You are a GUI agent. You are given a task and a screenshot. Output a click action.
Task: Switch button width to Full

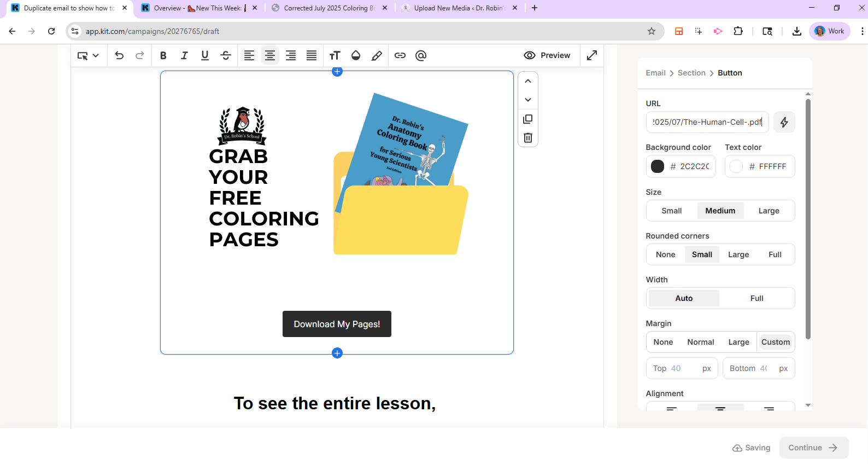pos(756,298)
